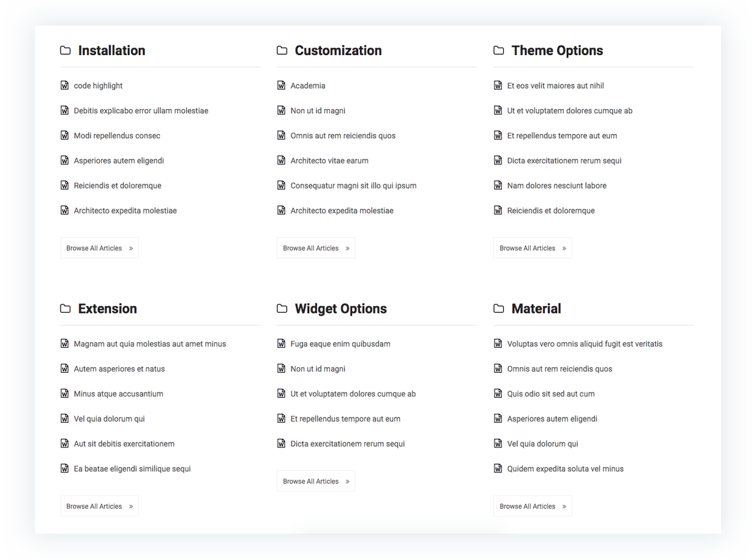Click the folder icon next to Extension
The image size is (756, 560).
[x=65, y=308]
